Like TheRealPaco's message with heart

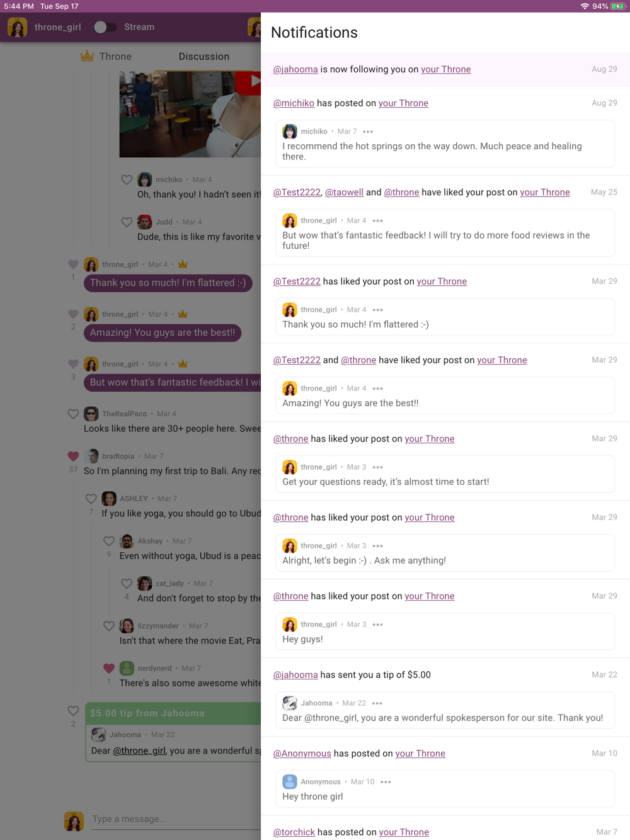[73, 414]
